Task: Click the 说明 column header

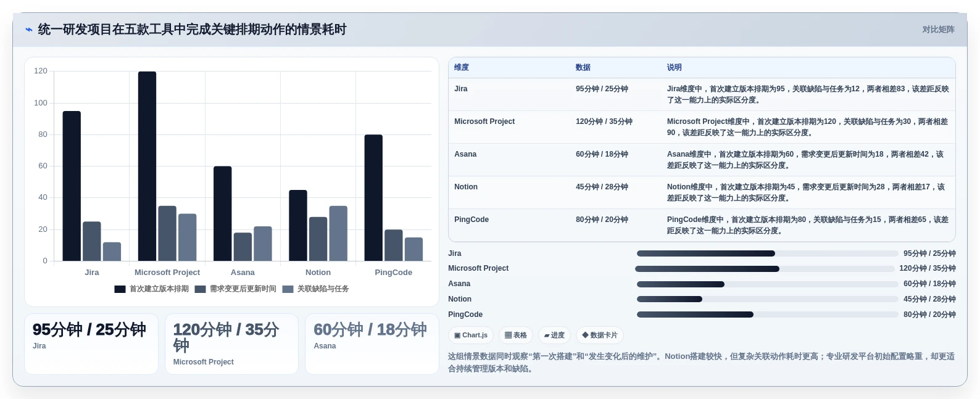Action: [x=674, y=67]
